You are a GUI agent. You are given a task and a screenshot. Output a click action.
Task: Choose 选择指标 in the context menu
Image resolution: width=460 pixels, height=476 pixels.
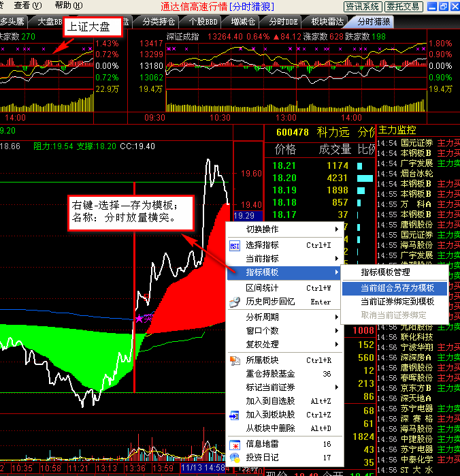[285, 245]
